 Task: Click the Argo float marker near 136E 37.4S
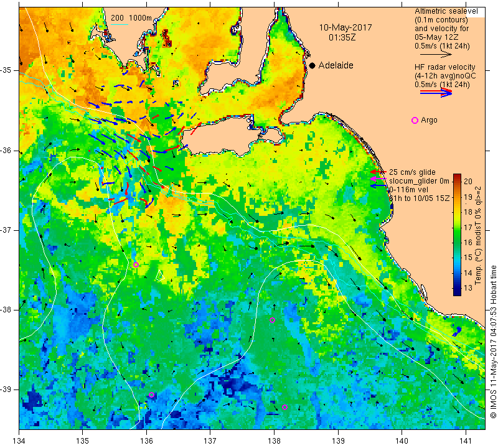136,265
